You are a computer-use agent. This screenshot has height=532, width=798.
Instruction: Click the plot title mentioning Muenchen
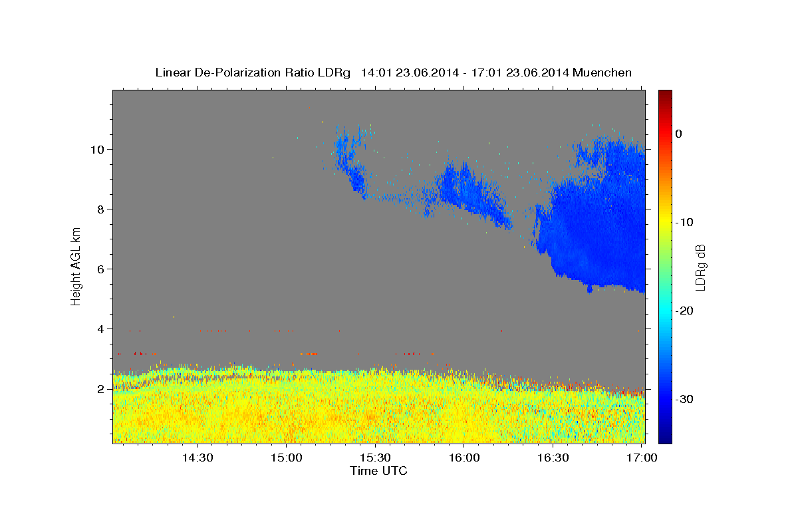393,72
